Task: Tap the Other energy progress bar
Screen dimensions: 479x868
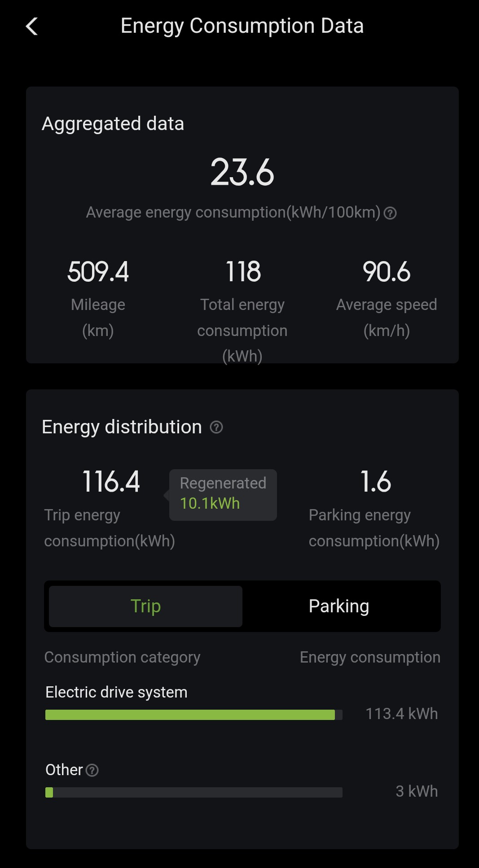Action: (x=193, y=792)
